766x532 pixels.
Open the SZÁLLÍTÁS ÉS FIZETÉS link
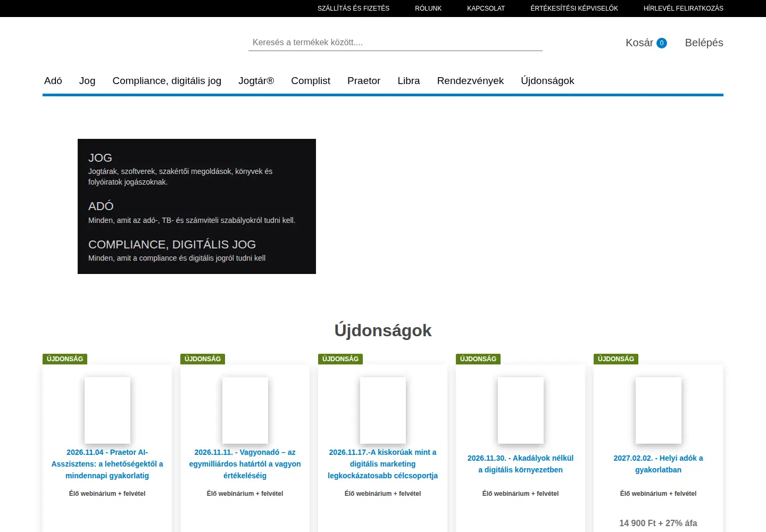pos(353,9)
